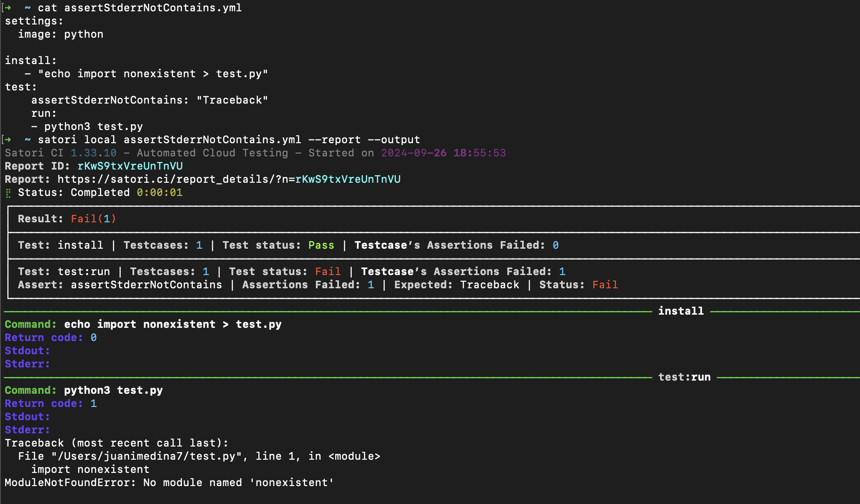
Task: Click the 'test:run' section divider label
Action: pos(684,377)
